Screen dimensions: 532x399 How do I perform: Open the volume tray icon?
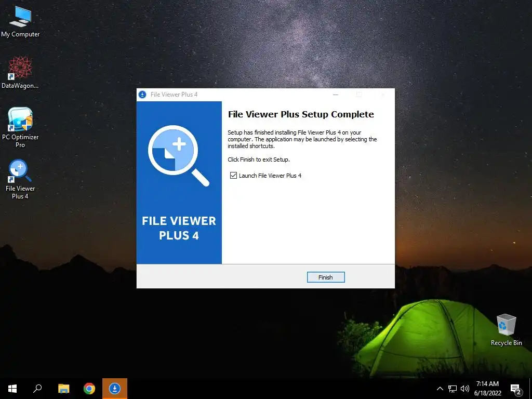465,389
